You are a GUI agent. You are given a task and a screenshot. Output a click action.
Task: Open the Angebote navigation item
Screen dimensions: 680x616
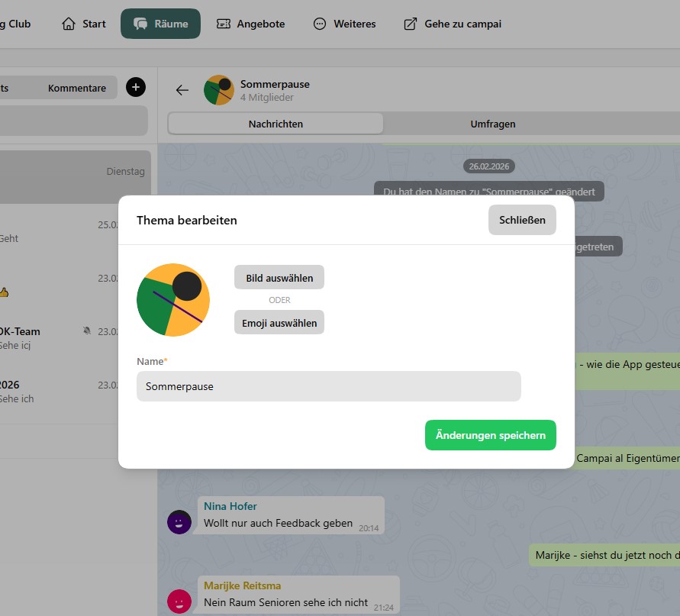pyautogui.click(x=251, y=24)
